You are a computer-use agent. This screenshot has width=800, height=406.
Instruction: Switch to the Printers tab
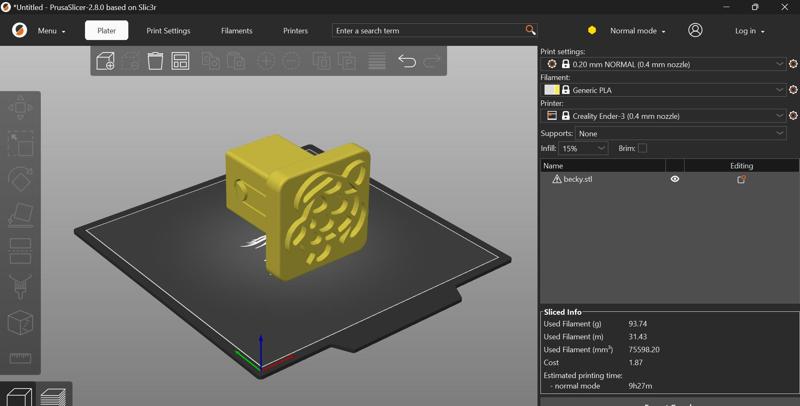[x=295, y=31]
